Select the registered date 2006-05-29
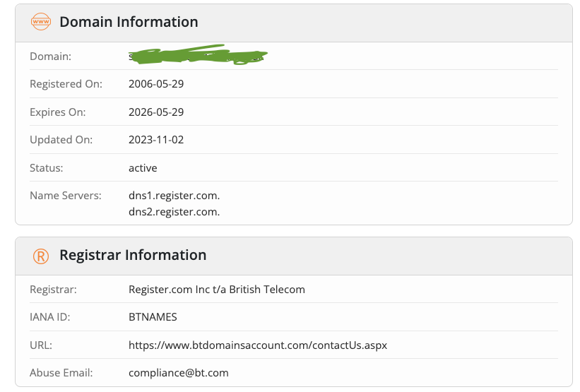 coord(156,84)
